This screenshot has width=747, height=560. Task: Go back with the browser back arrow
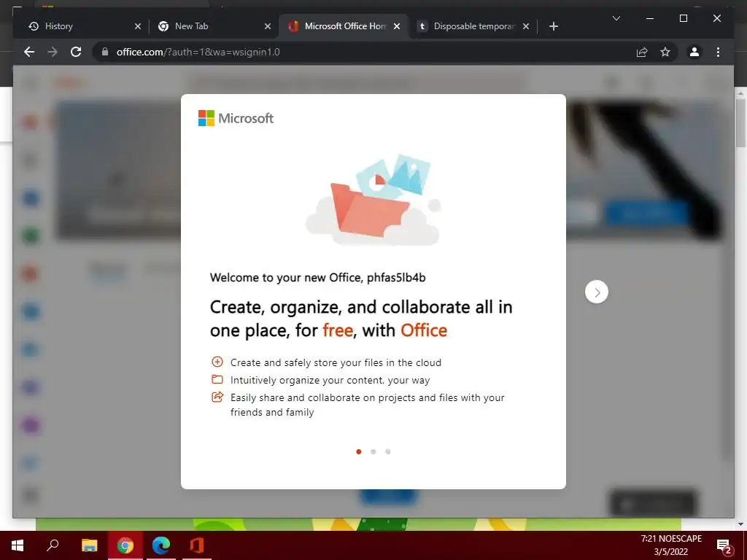[29, 52]
